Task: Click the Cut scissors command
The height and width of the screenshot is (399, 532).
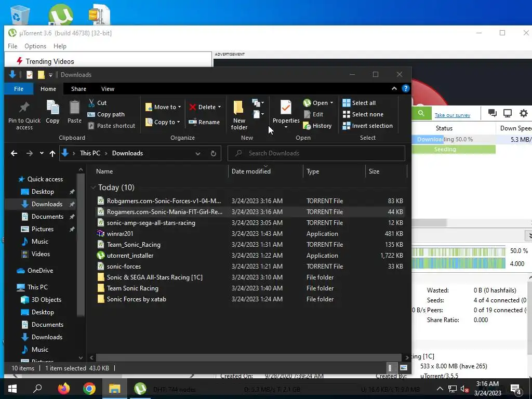Action: 97,103
